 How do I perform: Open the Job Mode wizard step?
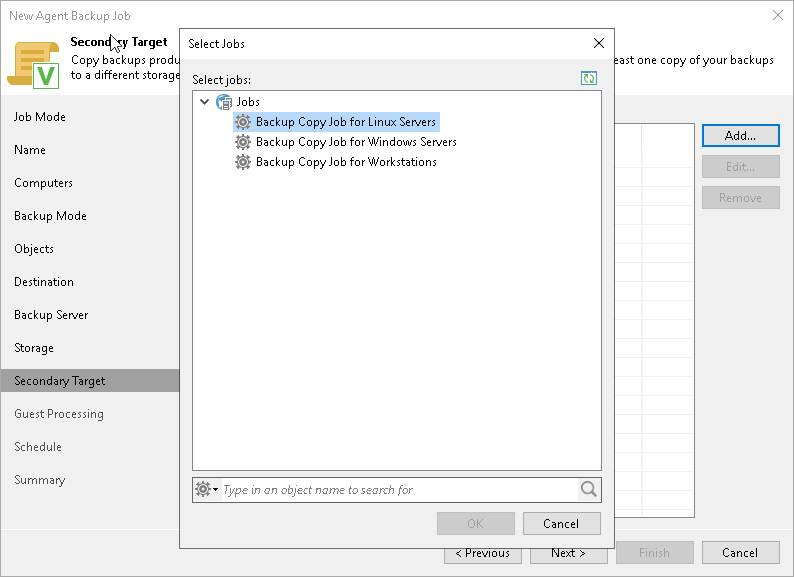pos(40,117)
